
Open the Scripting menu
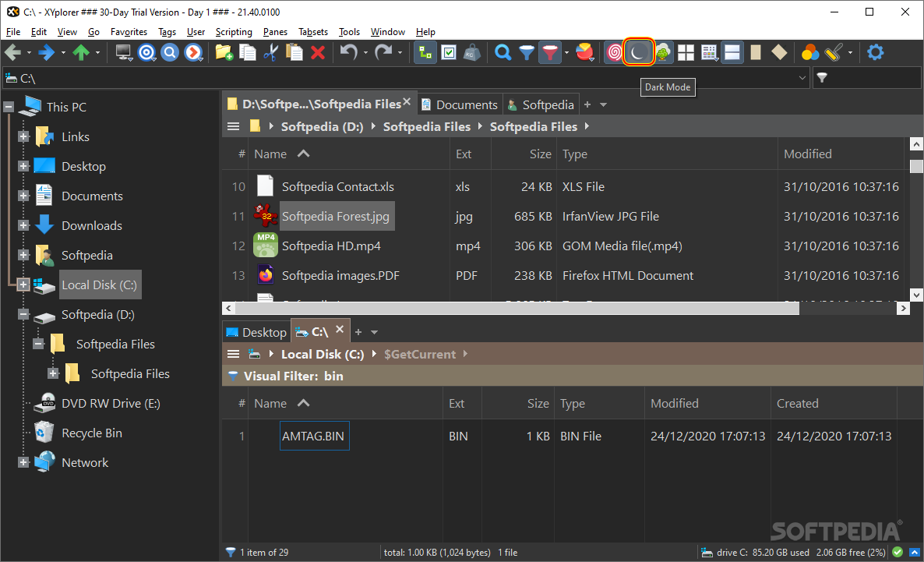pos(234,32)
